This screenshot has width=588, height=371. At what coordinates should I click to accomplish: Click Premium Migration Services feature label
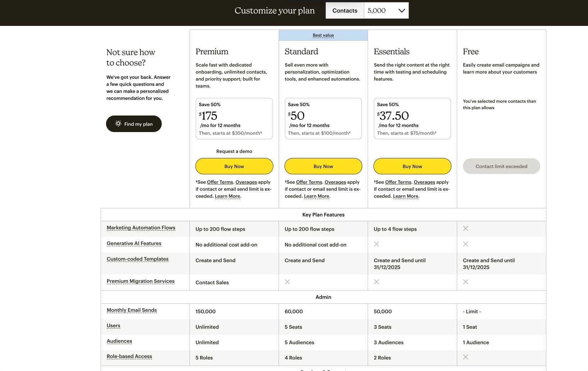pyautogui.click(x=141, y=281)
